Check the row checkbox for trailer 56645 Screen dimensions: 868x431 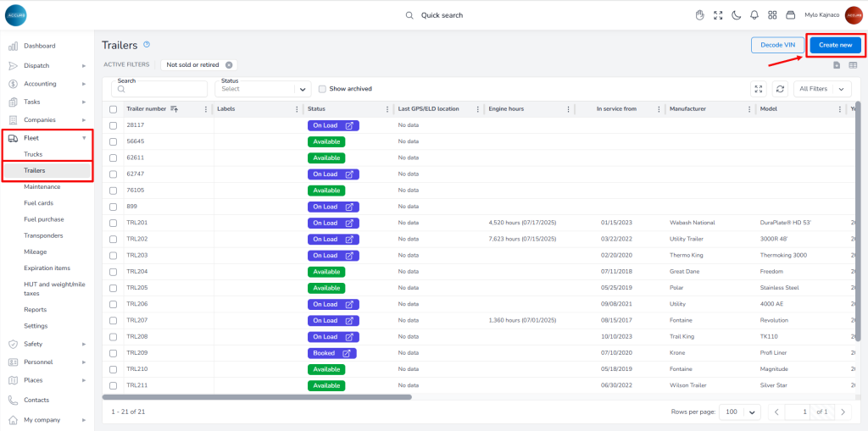click(x=113, y=141)
